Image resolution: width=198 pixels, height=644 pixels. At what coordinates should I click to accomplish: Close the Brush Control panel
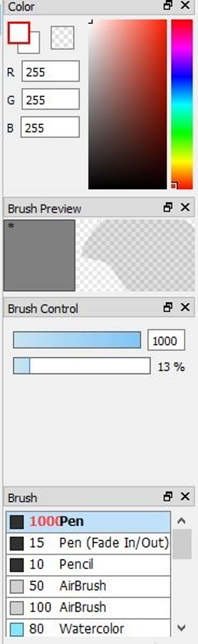pyautogui.click(x=185, y=307)
